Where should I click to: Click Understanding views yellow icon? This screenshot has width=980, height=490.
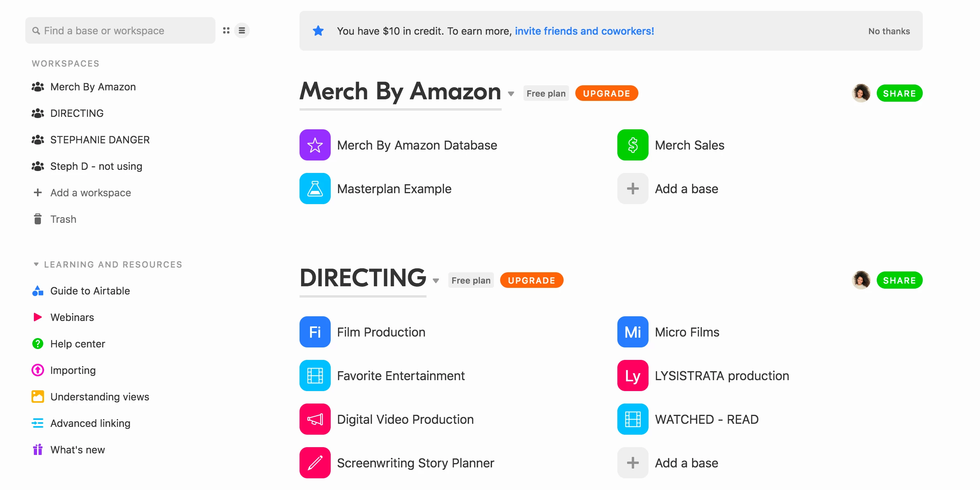click(x=38, y=397)
